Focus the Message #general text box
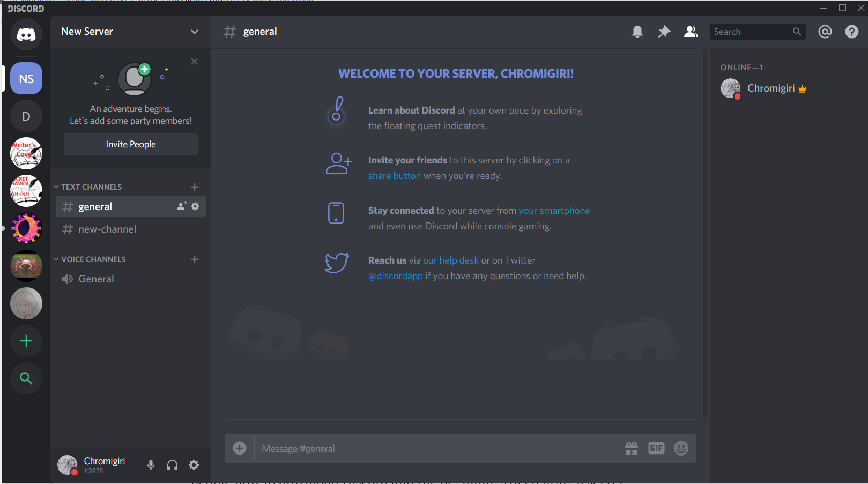This screenshot has width=868, height=484. tap(437, 449)
